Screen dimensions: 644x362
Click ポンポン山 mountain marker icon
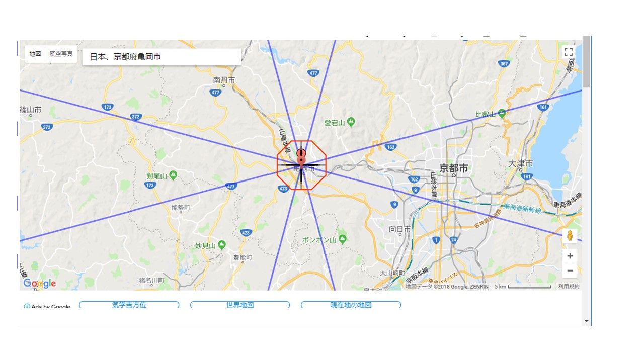(343, 240)
